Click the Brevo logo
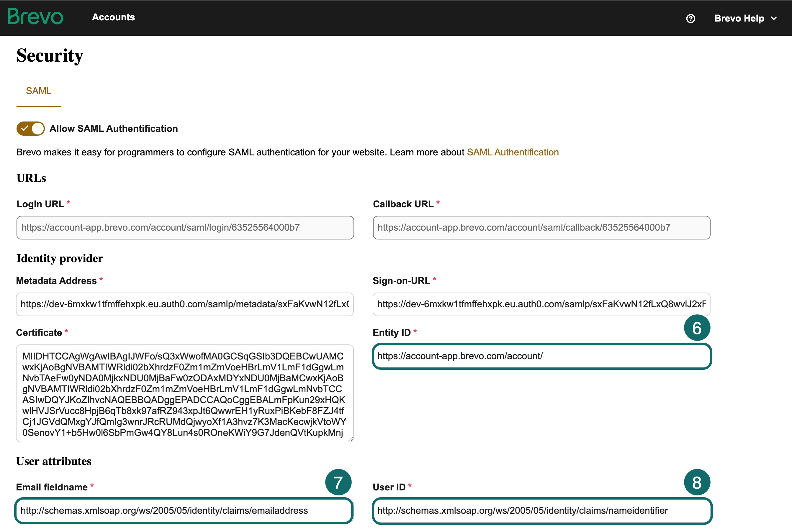Image resolution: width=792 pixels, height=532 pixels. point(36,17)
